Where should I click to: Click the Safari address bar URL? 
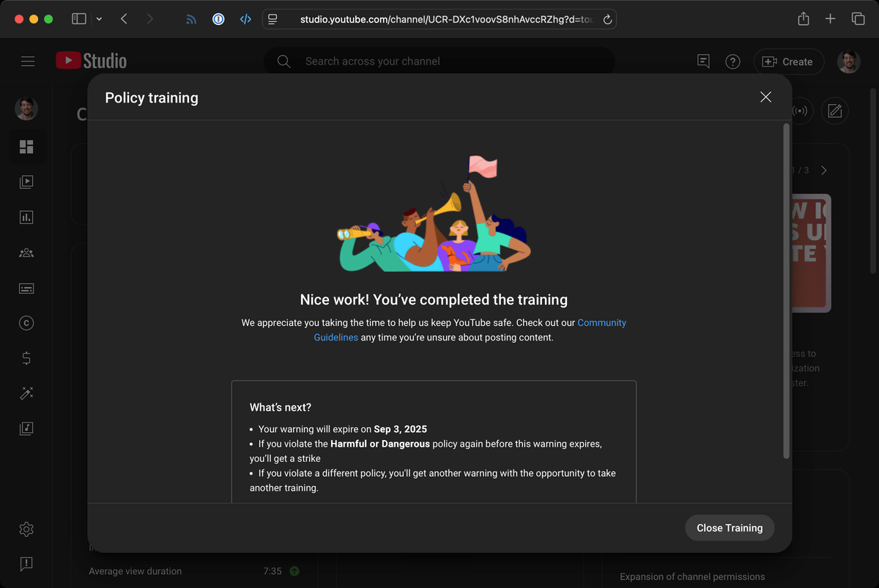pos(447,19)
